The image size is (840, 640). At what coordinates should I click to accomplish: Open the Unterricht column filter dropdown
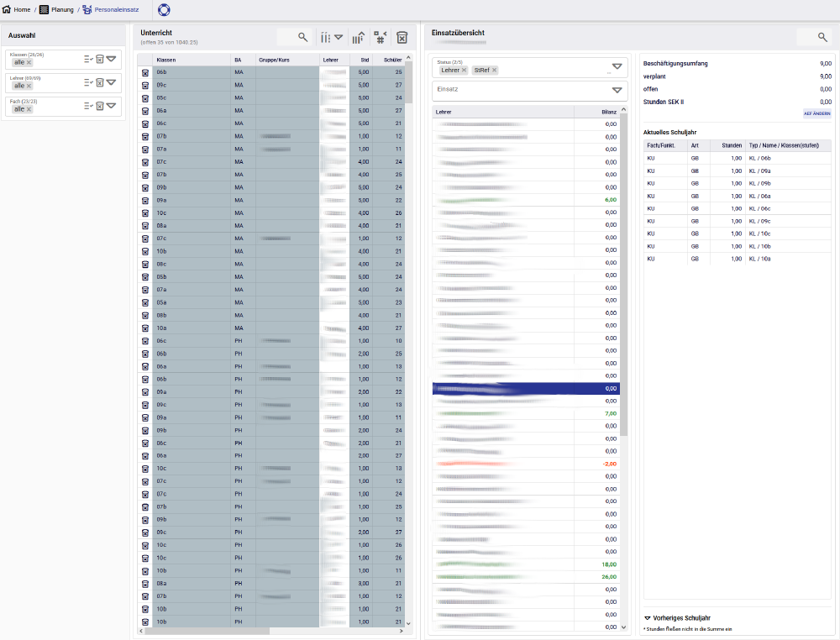(332, 37)
